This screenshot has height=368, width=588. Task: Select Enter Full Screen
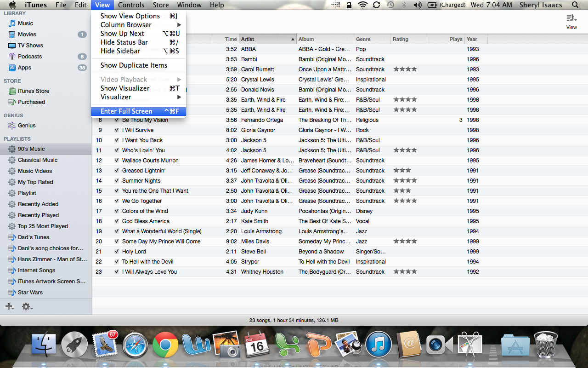click(x=138, y=111)
